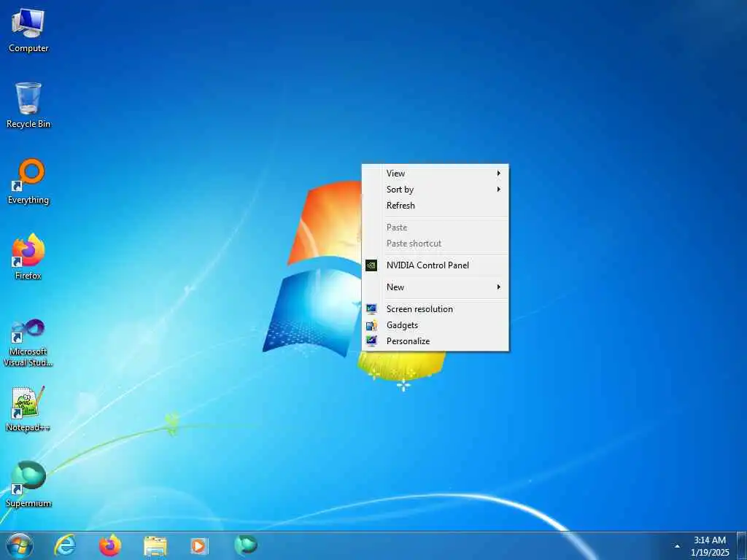Click the Personalize icon in context menu
Screen dimensions: 747x560
pos(371,341)
